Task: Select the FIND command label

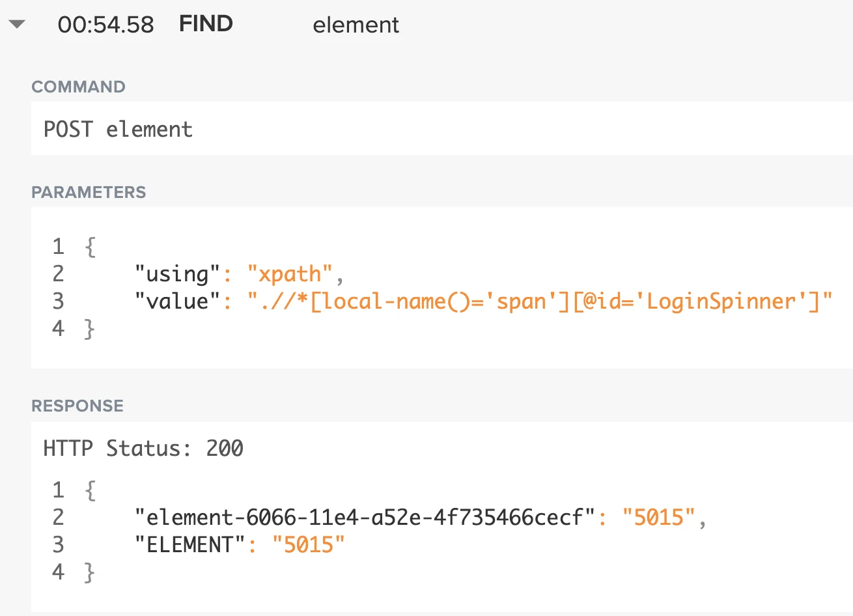Action: pos(206,24)
